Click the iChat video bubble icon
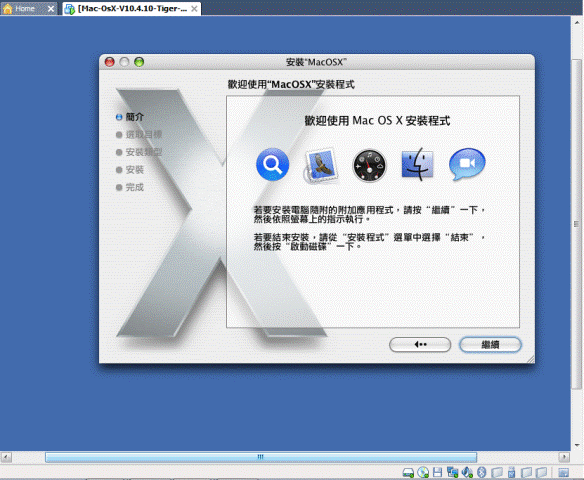The width and height of the screenshot is (584, 480). coord(467,164)
